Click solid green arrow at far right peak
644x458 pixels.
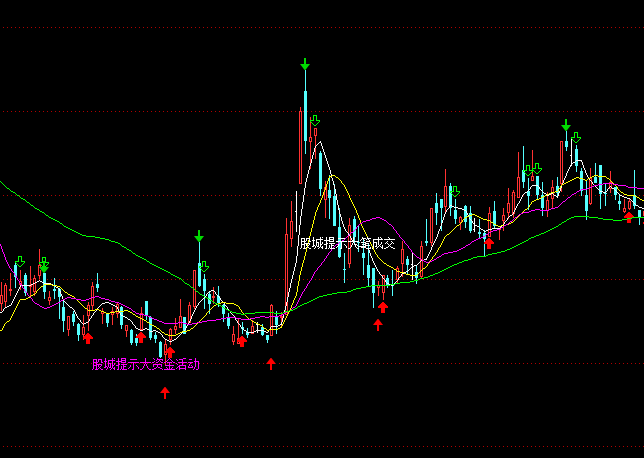click(566, 126)
